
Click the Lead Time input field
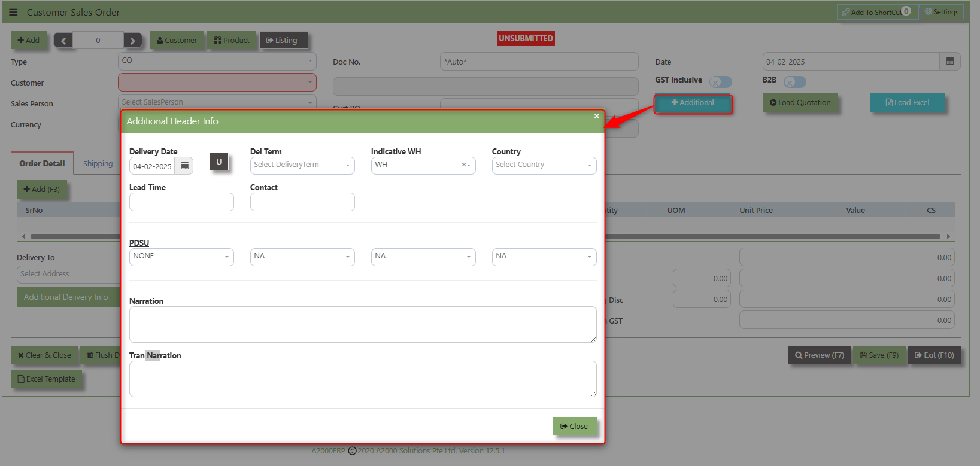(181, 202)
